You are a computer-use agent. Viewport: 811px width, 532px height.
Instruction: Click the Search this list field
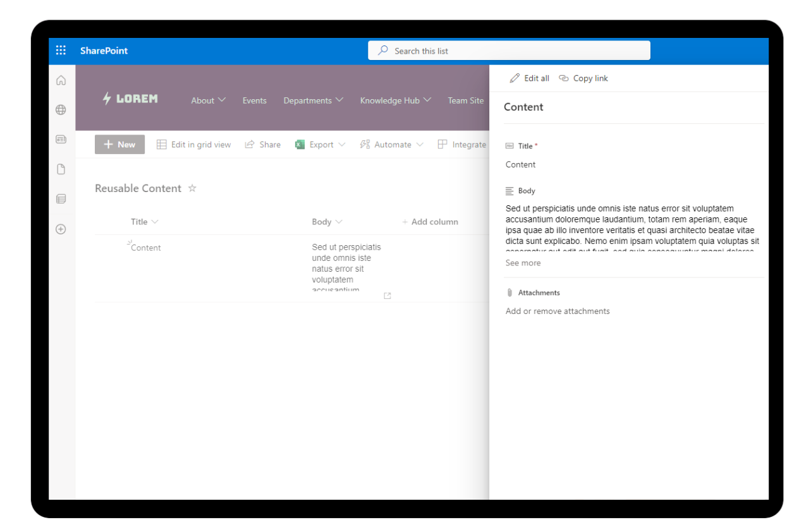coord(509,51)
